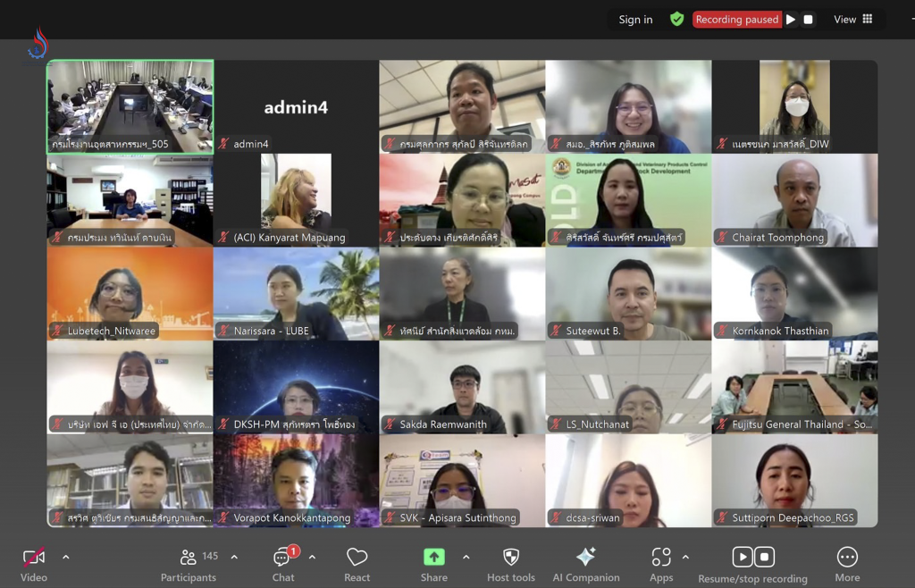
Task: Expand the Chat options chevron
Action: tap(312, 557)
